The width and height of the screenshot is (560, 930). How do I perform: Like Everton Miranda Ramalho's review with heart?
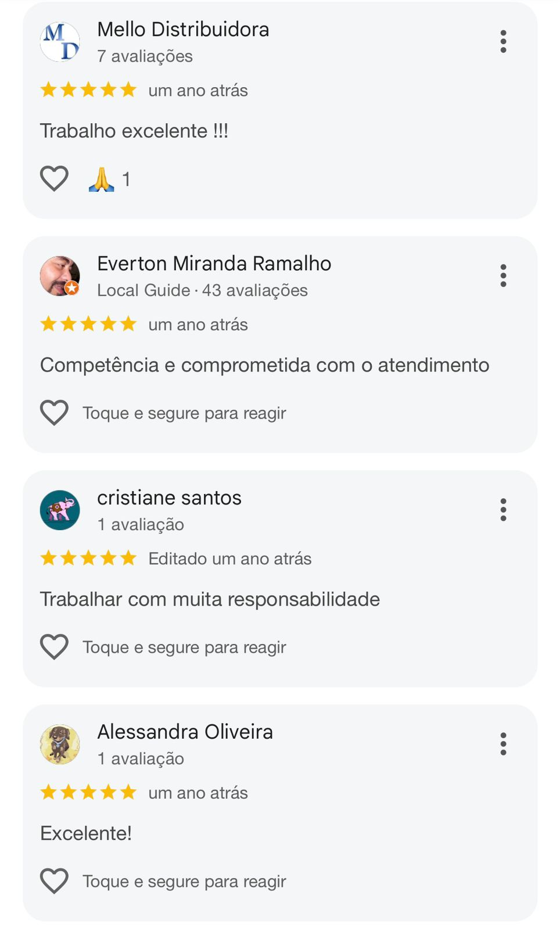(54, 413)
